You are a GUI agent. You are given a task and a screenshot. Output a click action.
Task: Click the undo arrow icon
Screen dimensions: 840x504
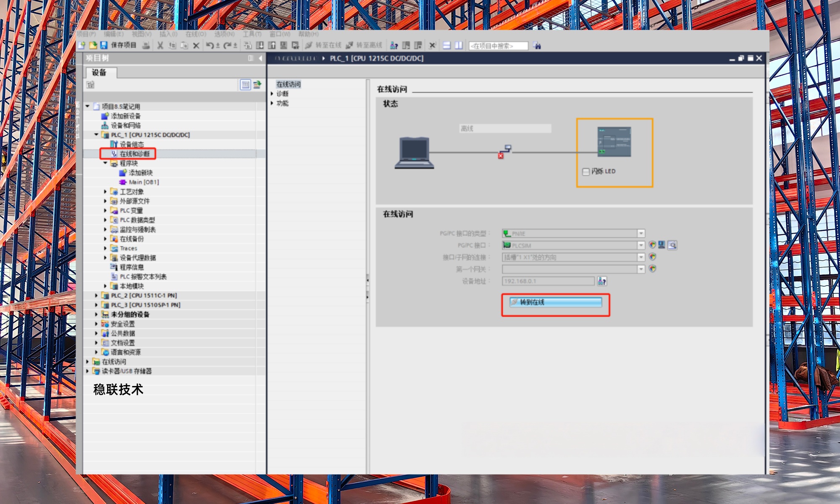210,45
